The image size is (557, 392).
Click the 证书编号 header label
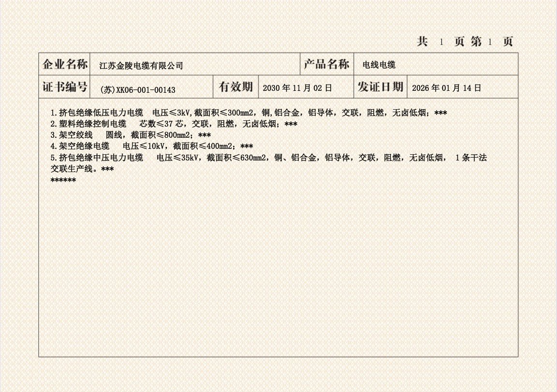coord(65,87)
